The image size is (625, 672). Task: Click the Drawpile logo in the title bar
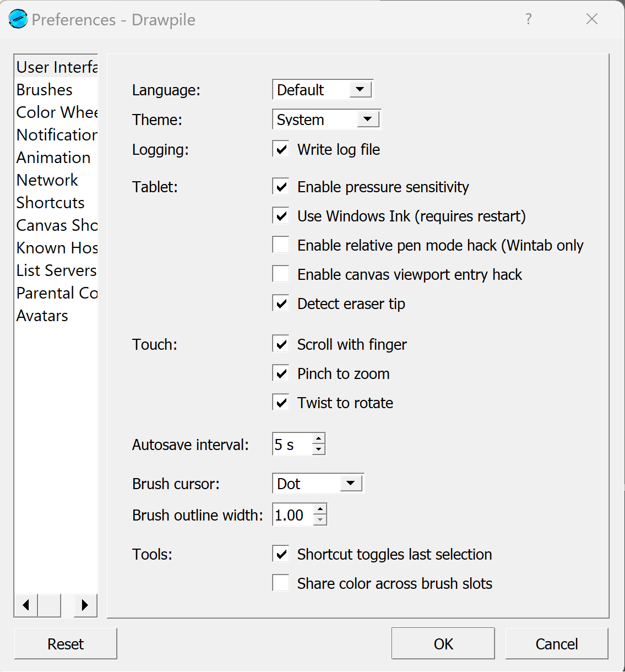pyautogui.click(x=17, y=19)
